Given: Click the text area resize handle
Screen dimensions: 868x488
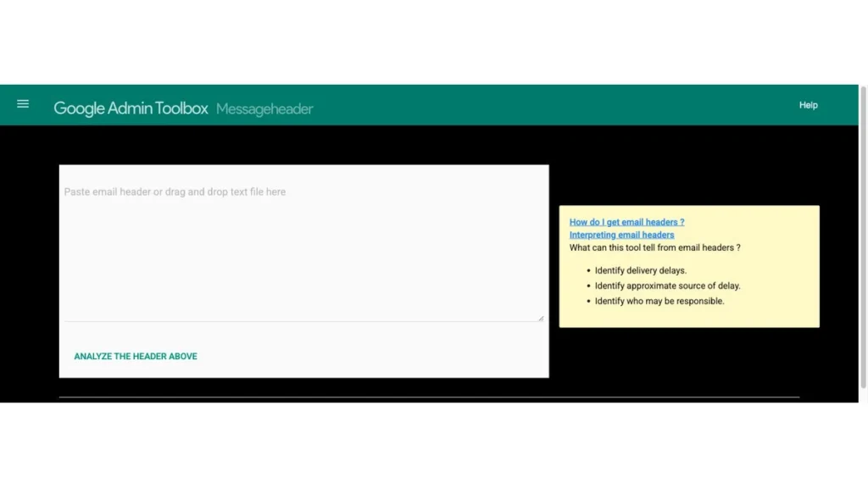Looking at the screenshot, I should (541, 318).
